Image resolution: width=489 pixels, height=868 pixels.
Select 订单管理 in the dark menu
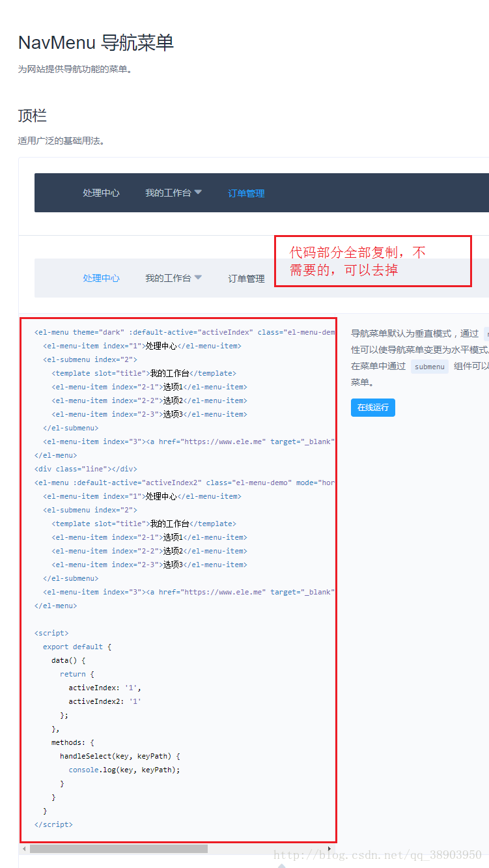[246, 193]
